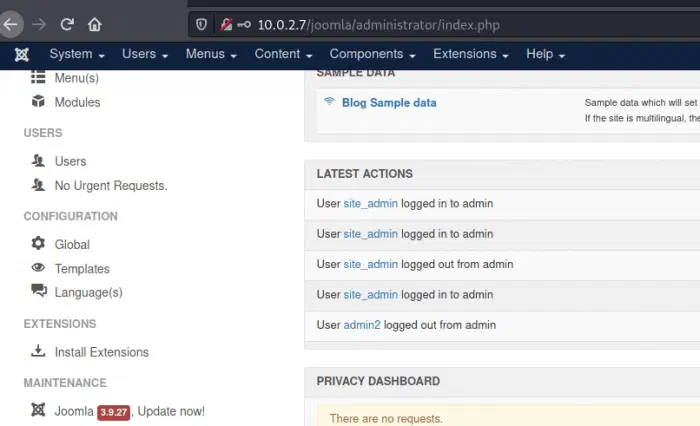Click the list icon beside Menu(s)
Image resolution: width=700 pixels, height=426 pixels.
click(38, 77)
